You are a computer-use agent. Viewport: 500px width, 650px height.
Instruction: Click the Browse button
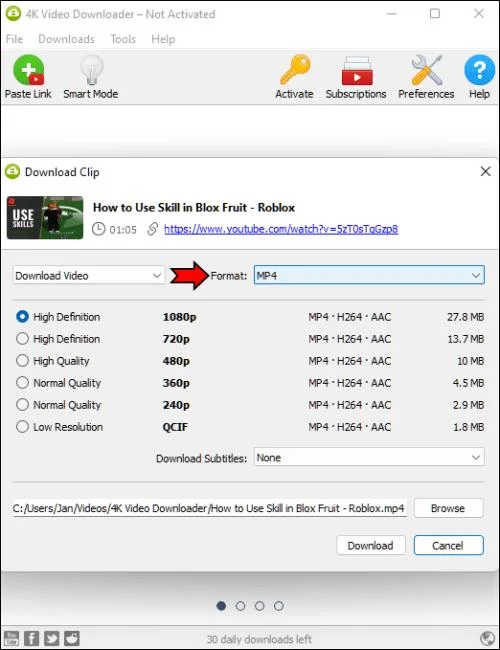(448, 508)
